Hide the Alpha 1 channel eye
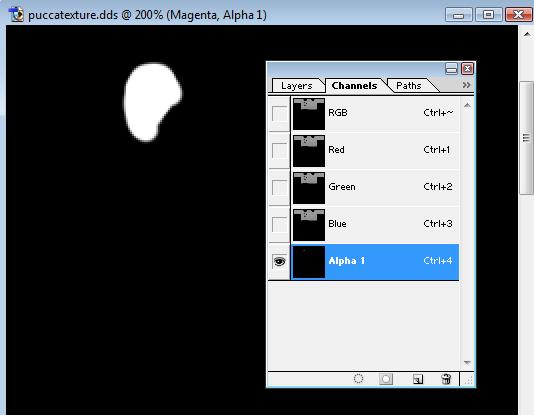The image size is (534, 415). (x=279, y=261)
